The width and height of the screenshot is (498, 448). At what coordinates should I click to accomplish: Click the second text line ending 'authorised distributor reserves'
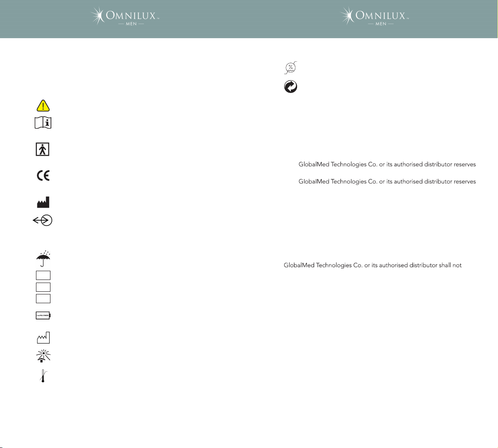387,182
